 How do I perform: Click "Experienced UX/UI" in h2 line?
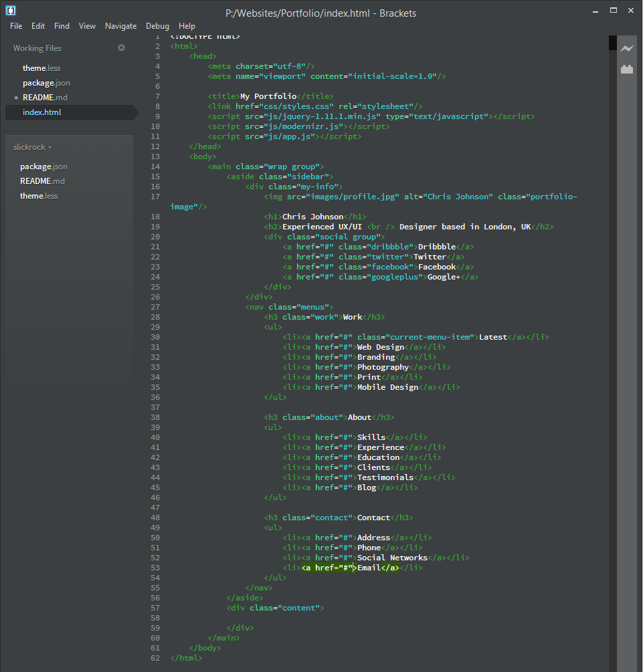click(x=322, y=227)
